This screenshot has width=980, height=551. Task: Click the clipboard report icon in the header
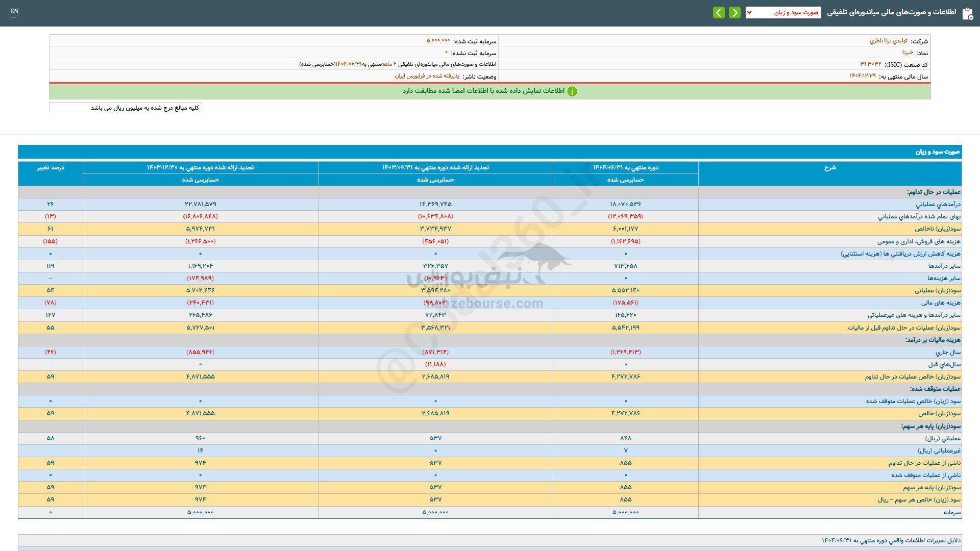967,13
